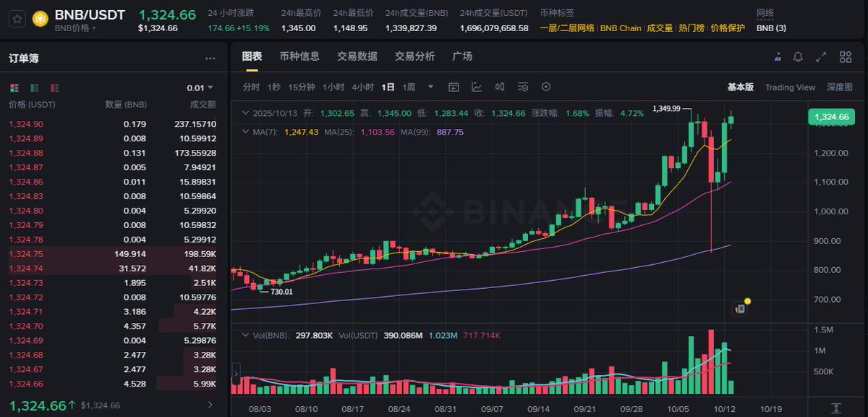Open the technical indicators line-chart icon
This screenshot has height=417, width=868.
(x=477, y=87)
